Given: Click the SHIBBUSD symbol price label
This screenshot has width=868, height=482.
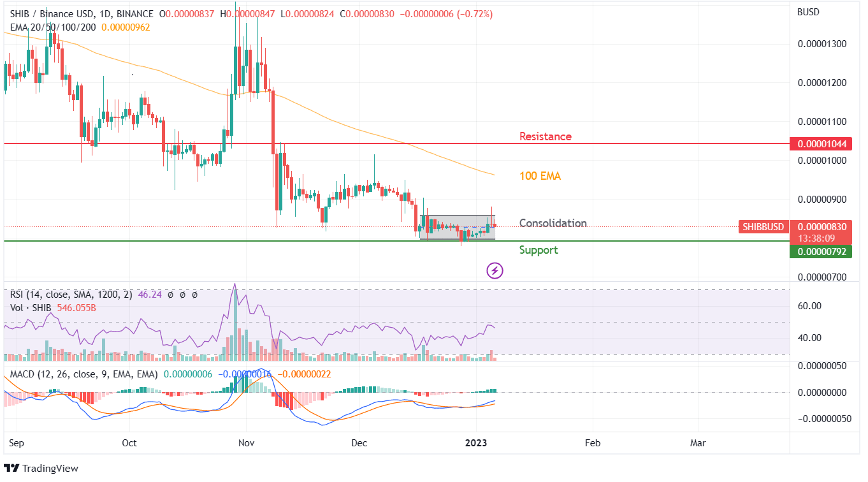Looking at the screenshot, I should [764, 226].
